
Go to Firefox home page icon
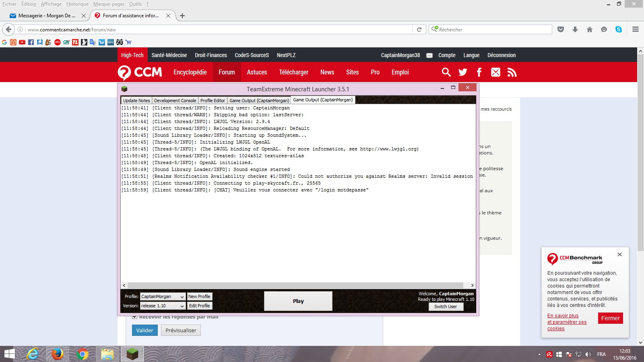pyautogui.click(x=590, y=29)
